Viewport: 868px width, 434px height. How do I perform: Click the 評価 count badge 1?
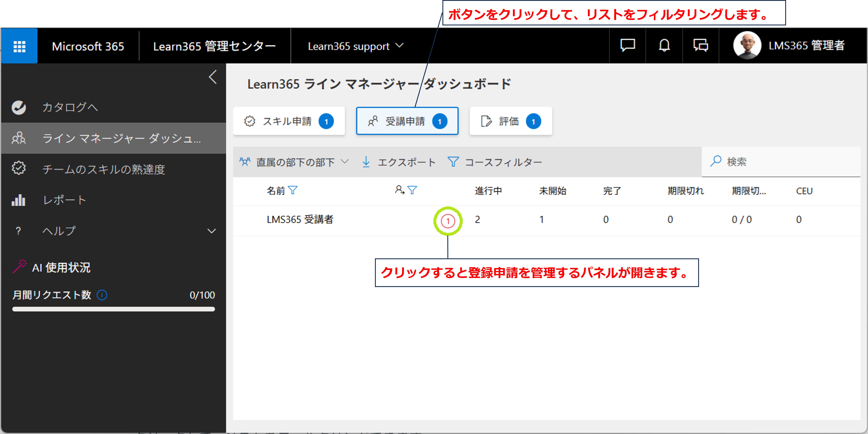[533, 121]
